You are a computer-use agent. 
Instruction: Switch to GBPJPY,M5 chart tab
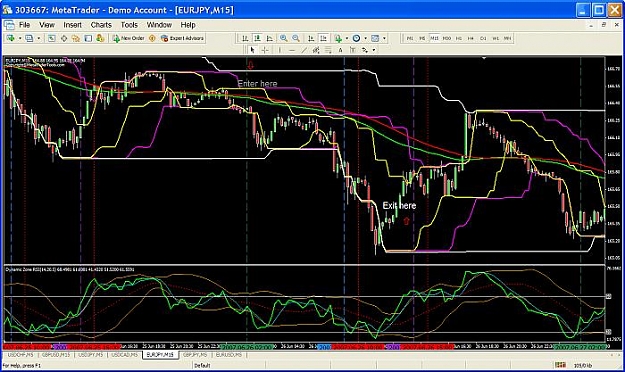coord(195,354)
